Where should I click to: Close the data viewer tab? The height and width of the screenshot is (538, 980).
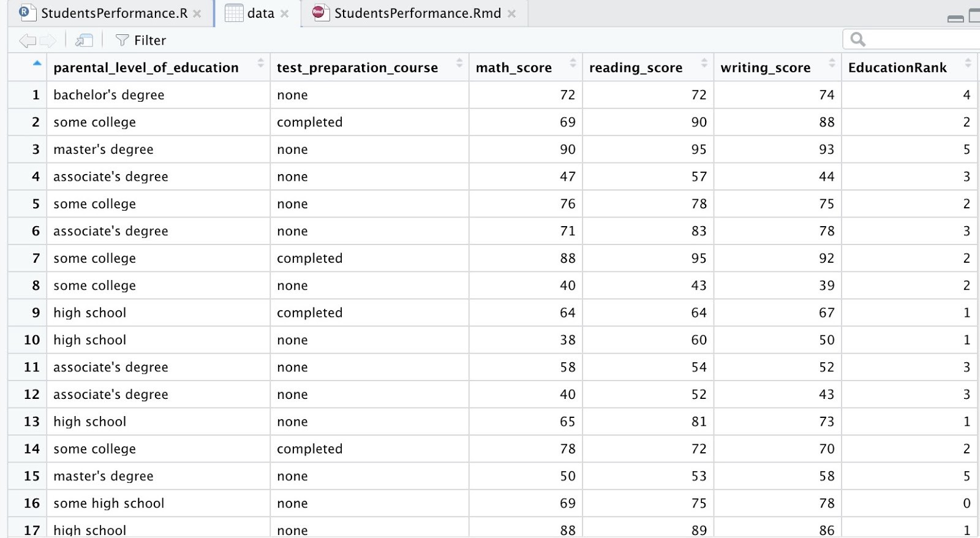point(285,13)
